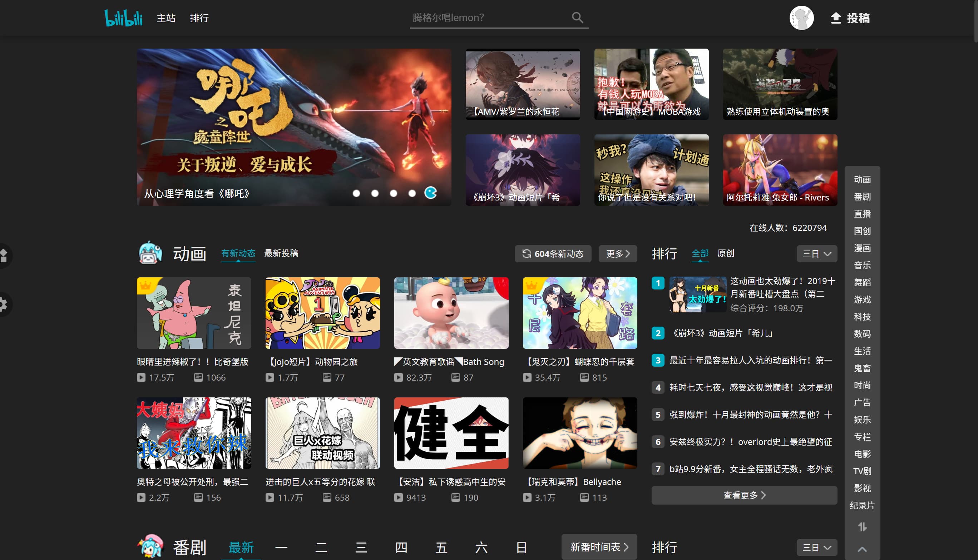Click the 604条新动态 refresh button
Image resolution: width=978 pixels, height=560 pixels.
[x=553, y=254]
